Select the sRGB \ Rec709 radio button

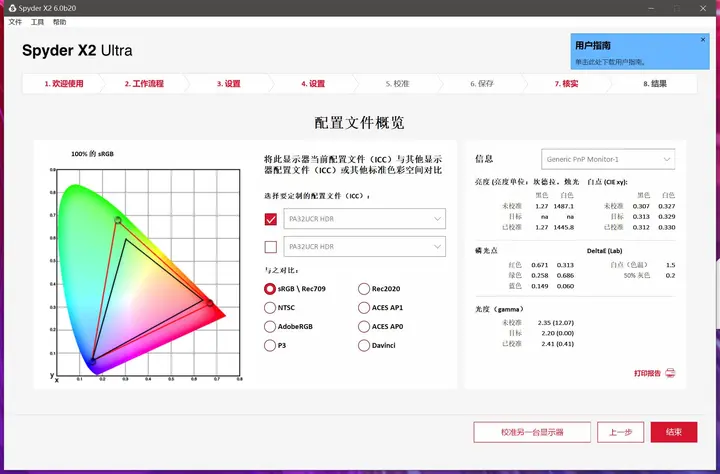[270, 289]
